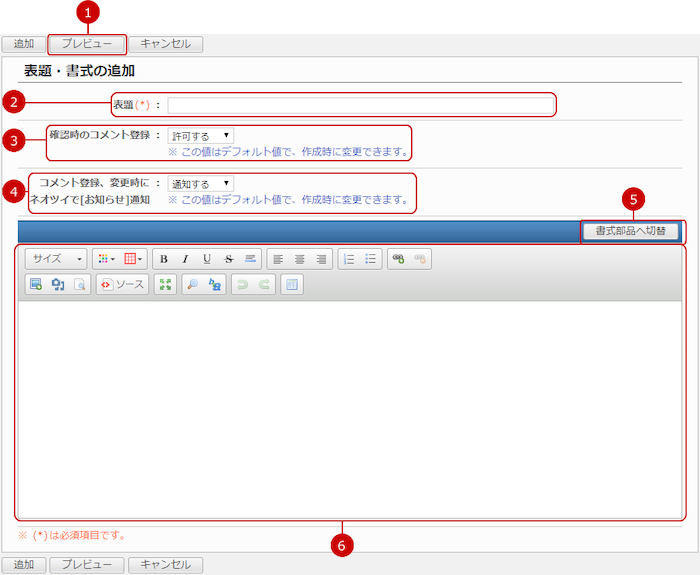Click the 書式部品へ切替 button

click(631, 231)
